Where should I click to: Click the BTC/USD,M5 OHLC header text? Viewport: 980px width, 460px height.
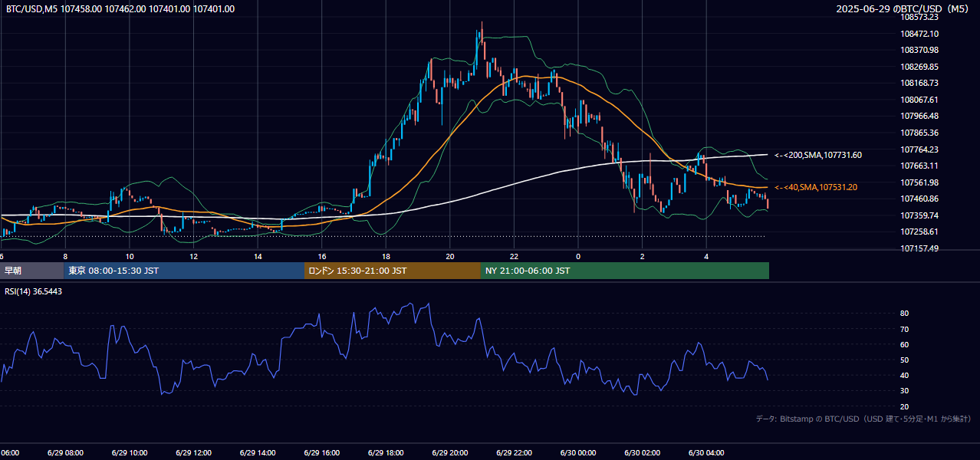coord(120,9)
